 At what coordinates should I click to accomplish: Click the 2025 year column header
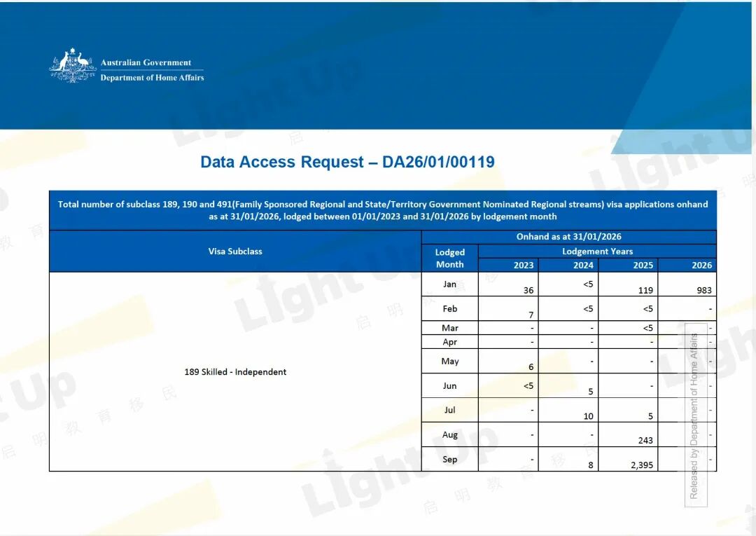[643, 265]
